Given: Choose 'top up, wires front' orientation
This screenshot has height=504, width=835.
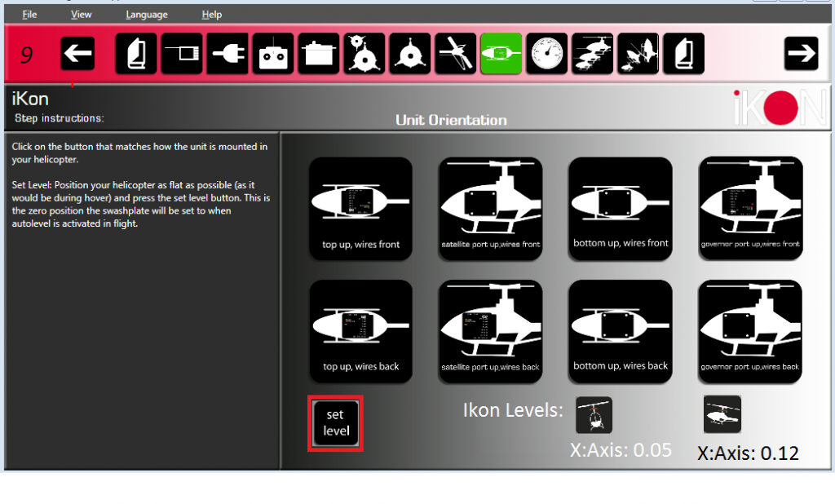Looking at the screenshot, I should (360, 208).
